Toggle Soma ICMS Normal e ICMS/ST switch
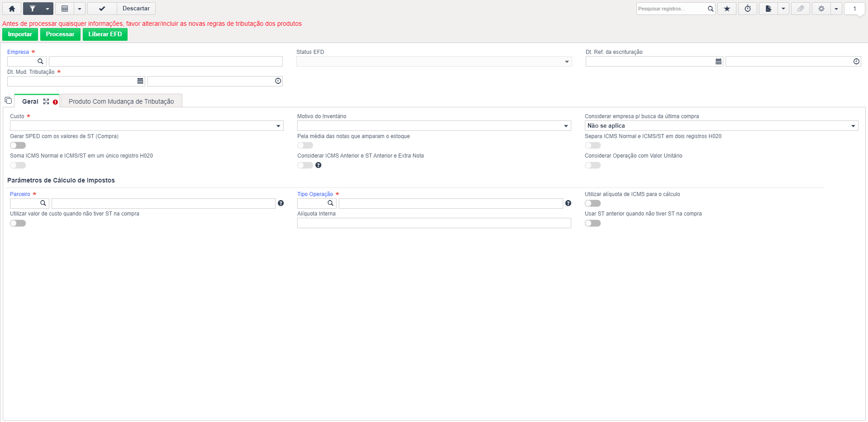The image size is (868, 422). [x=18, y=165]
